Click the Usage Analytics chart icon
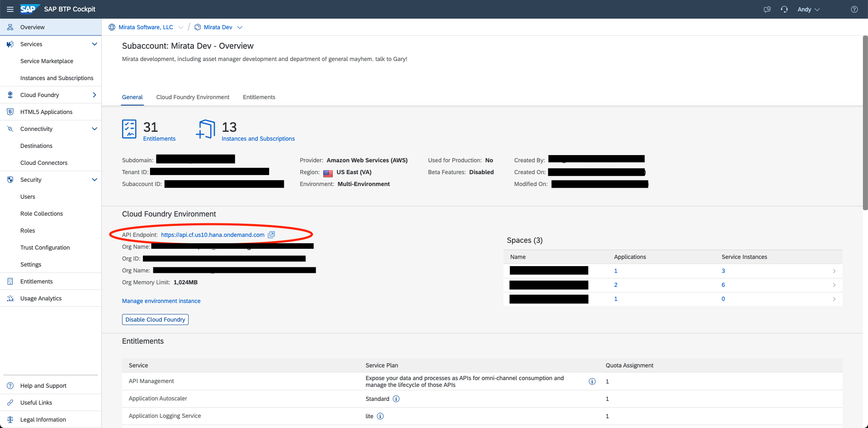The image size is (868, 428). click(x=10, y=298)
